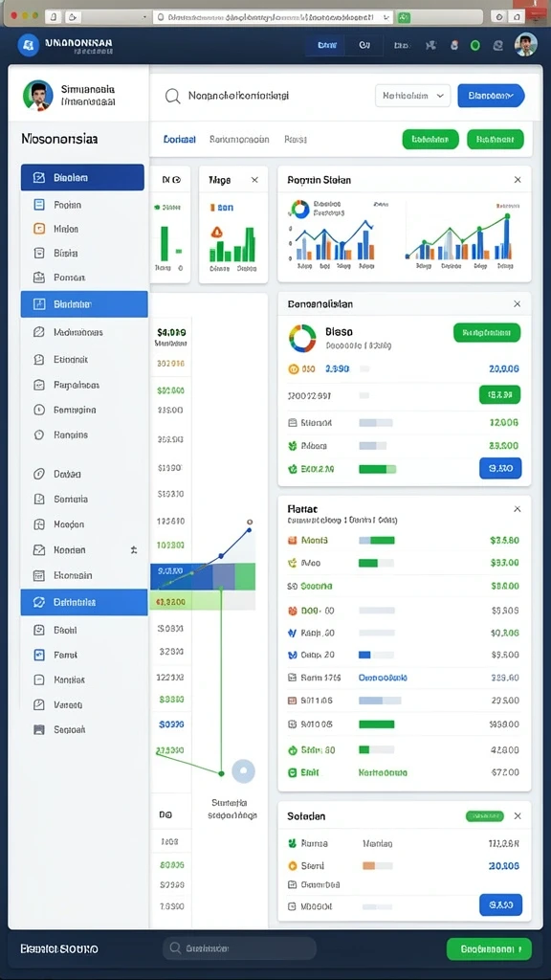Click first green button beside tabs row
The image size is (551, 980).
(x=430, y=140)
